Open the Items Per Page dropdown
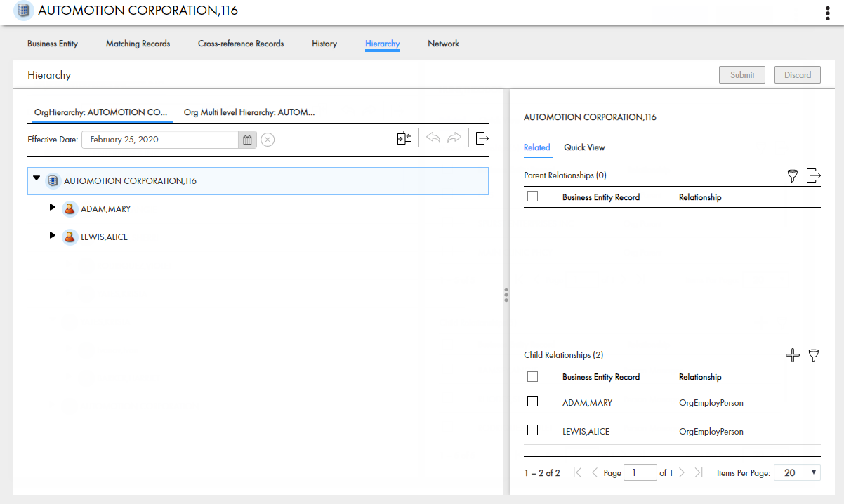This screenshot has height=504, width=844. tap(797, 472)
